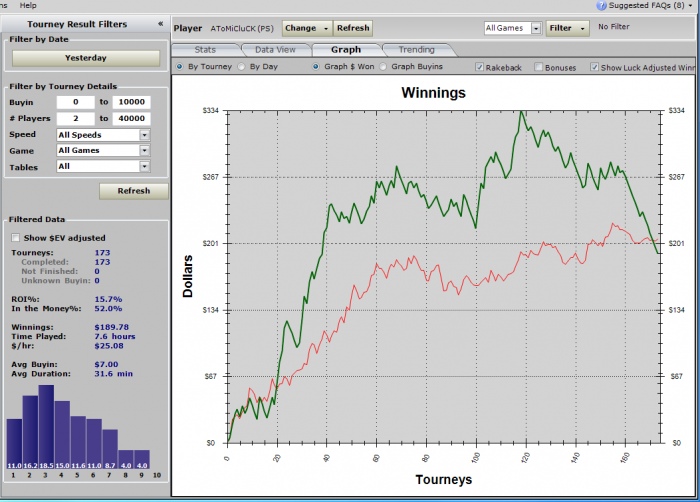Click the player name AToMiCluCK (PS)

[242, 29]
